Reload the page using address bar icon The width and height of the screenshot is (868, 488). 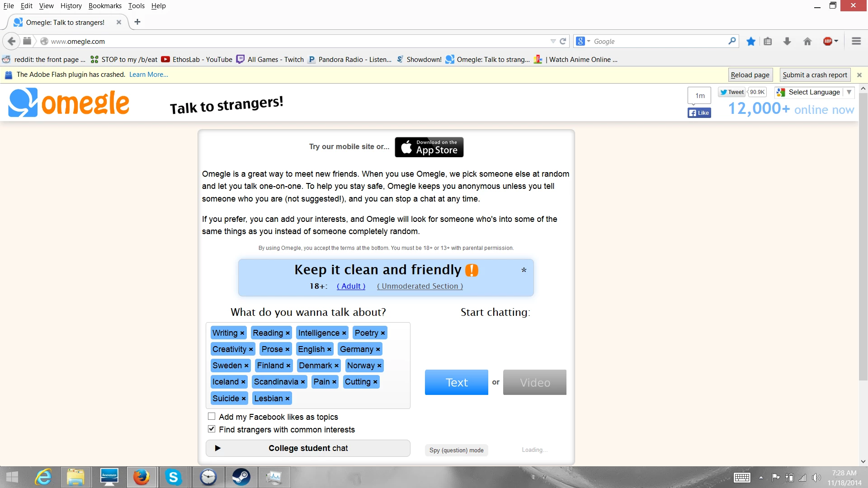[563, 41]
